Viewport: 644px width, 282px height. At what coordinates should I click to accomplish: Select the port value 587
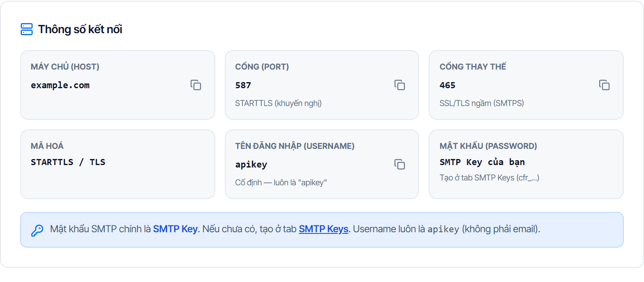(243, 85)
